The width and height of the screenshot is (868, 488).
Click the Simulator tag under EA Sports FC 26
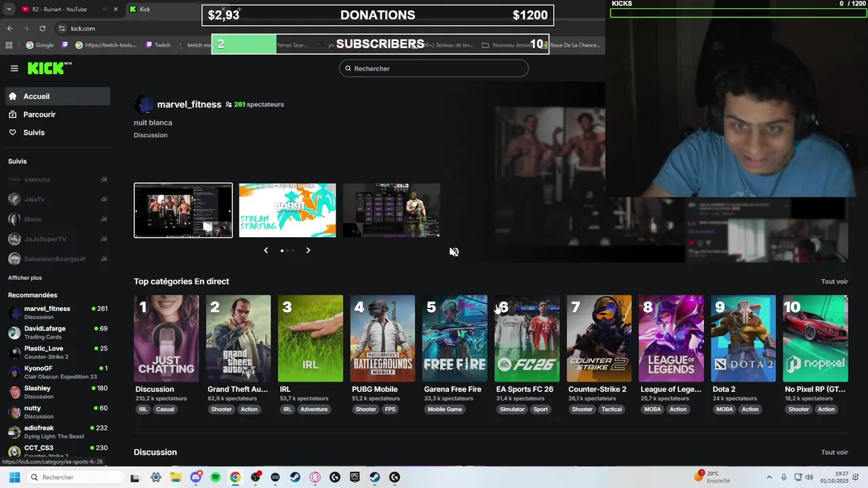tap(512, 409)
